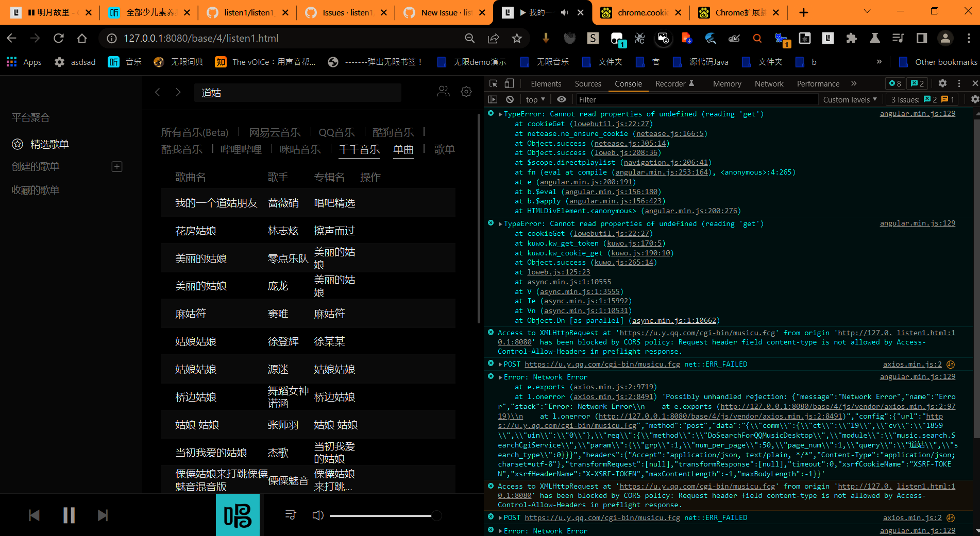Open the Apps bookmark shortcut
Screen dimensions: 980x536
click(24, 62)
